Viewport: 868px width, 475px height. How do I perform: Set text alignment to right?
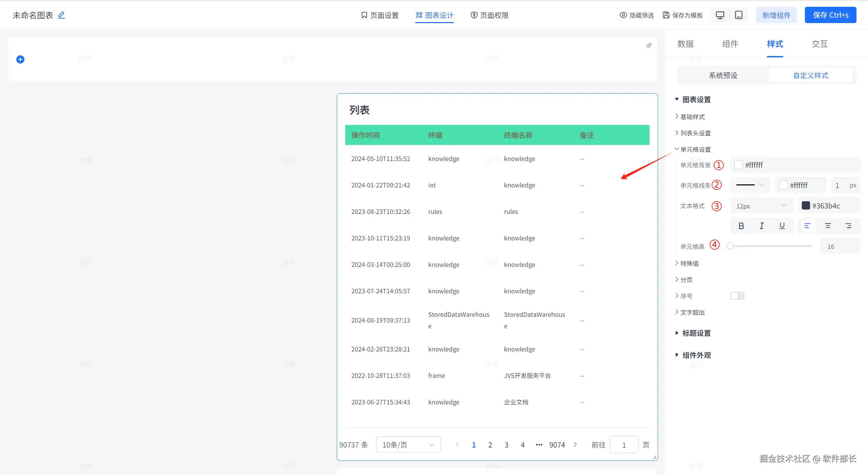tap(848, 226)
